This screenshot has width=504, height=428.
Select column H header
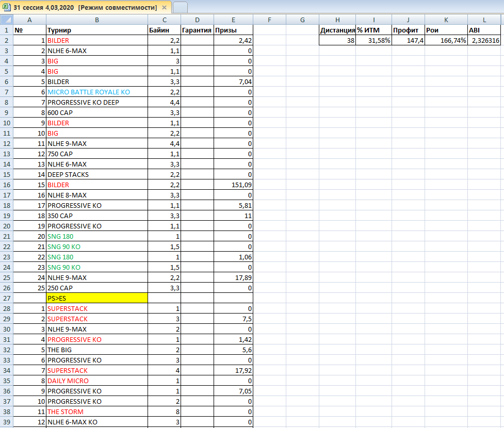(337, 20)
